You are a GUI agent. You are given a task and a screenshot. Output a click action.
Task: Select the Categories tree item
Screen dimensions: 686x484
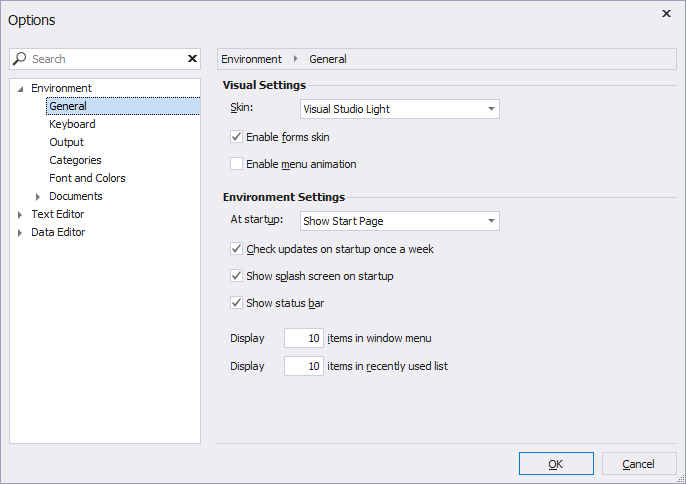(x=75, y=160)
